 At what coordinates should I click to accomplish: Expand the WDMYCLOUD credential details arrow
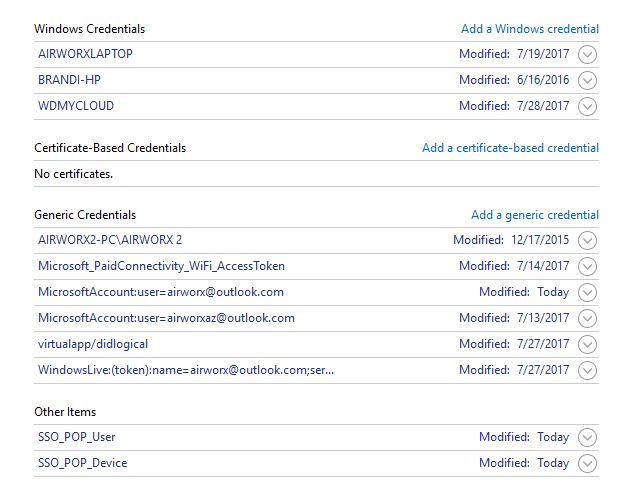click(587, 107)
